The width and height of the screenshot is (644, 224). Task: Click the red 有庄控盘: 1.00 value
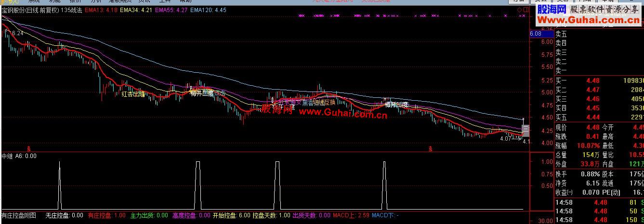click(106, 215)
